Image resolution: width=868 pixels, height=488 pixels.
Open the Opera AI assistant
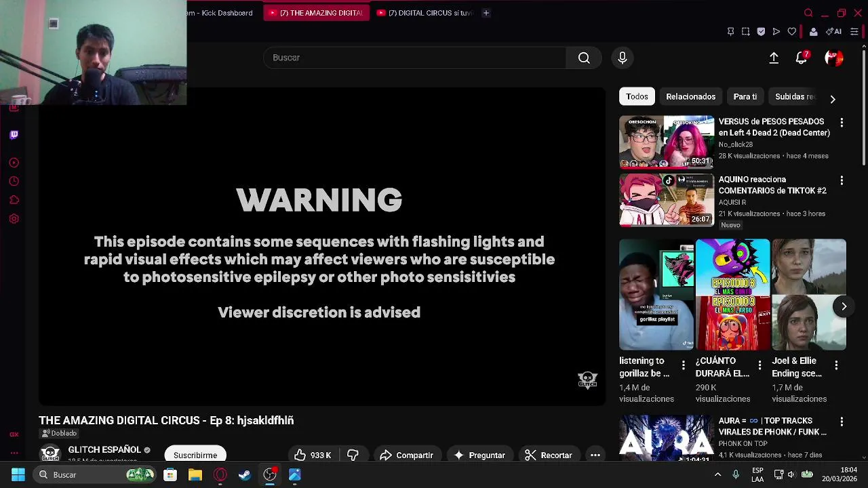coord(833,31)
